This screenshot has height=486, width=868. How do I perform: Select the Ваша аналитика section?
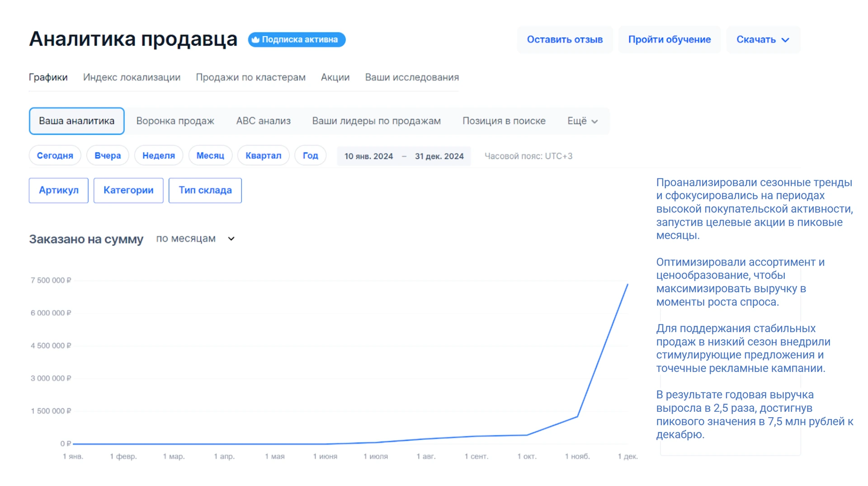[76, 121]
